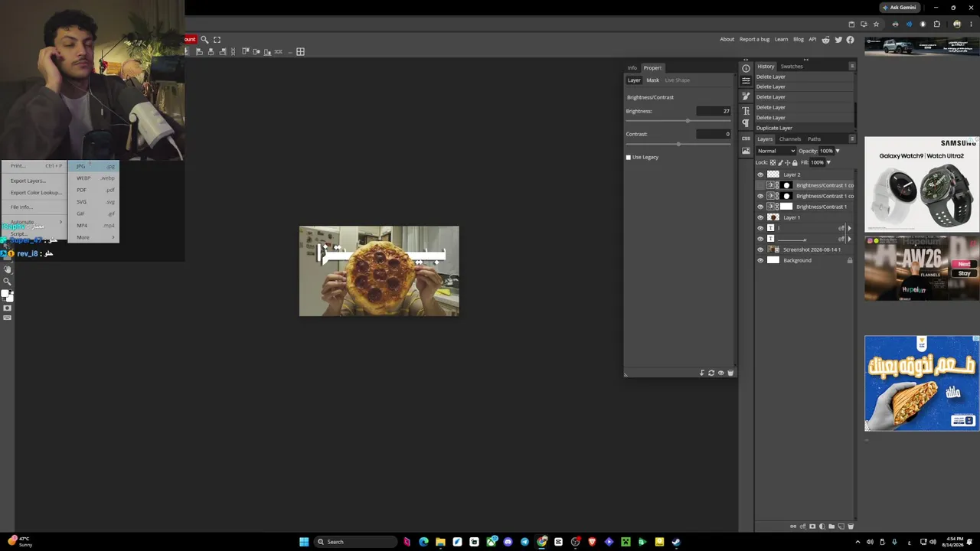The height and width of the screenshot is (551, 980).
Task: Expand the More export formats submenu
Action: coord(94,237)
